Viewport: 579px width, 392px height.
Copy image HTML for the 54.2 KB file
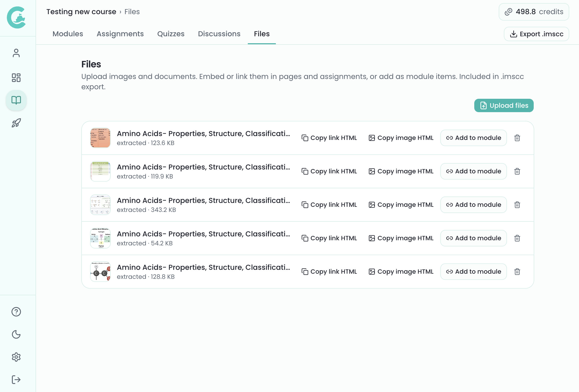(x=401, y=238)
